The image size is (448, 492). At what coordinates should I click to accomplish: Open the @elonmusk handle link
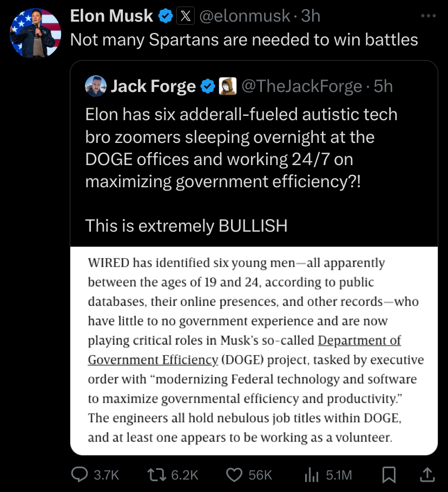(x=245, y=16)
